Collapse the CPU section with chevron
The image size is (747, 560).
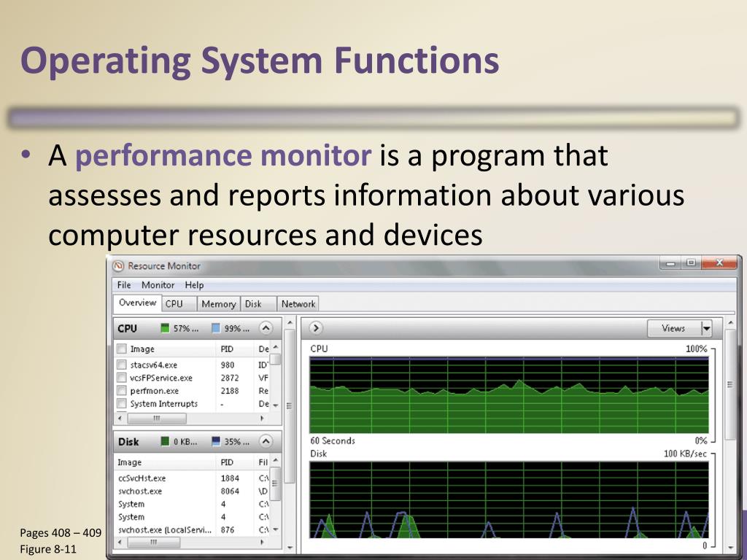pos(266,328)
